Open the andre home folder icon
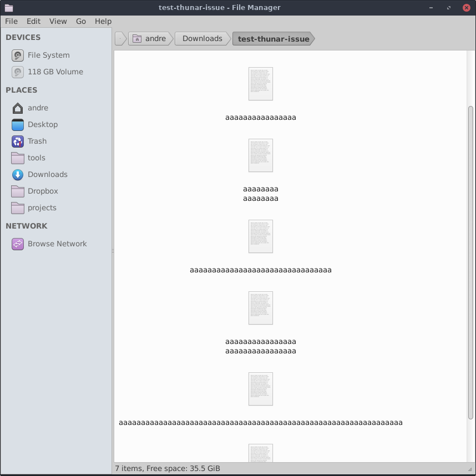The width and height of the screenshot is (476, 476). tap(18, 108)
